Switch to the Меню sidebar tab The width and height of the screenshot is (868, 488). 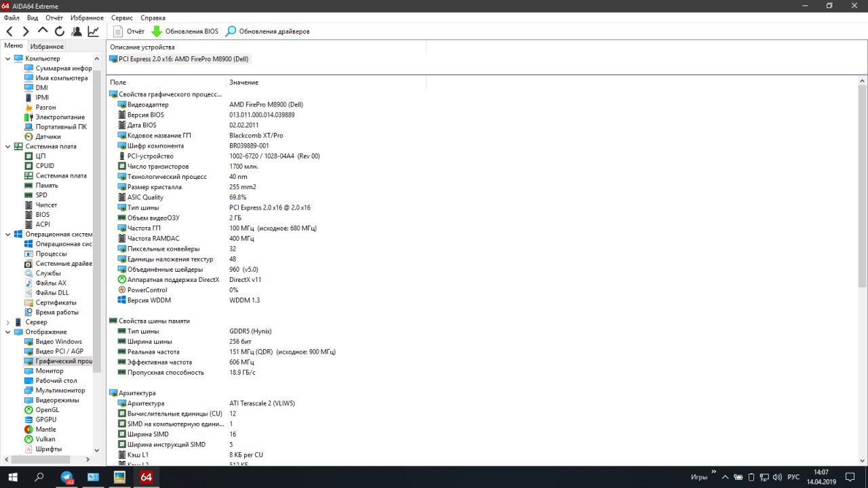point(14,46)
